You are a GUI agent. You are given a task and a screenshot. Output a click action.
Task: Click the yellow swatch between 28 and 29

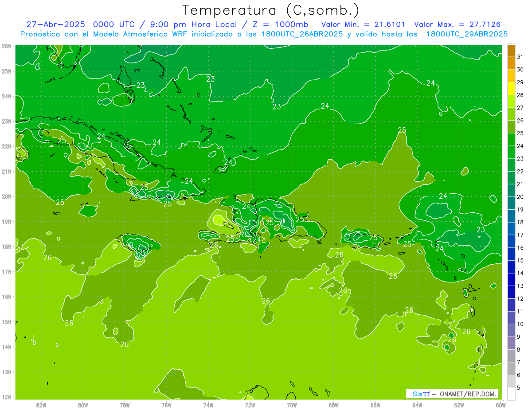point(511,89)
